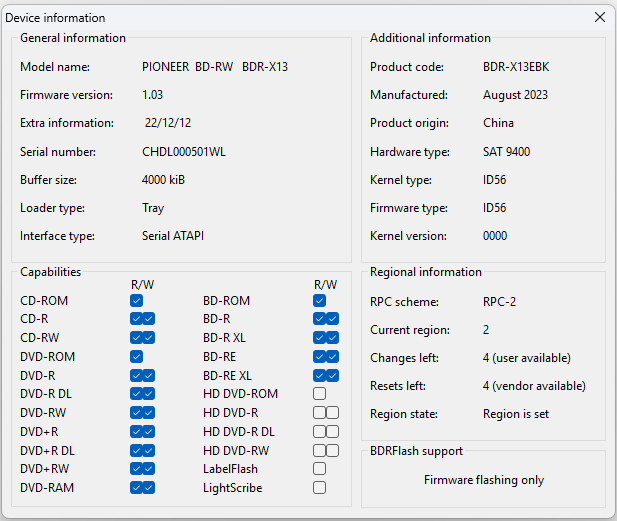Close the Device information dialog
This screenshot has height=521, width=617.
point(600,17)
